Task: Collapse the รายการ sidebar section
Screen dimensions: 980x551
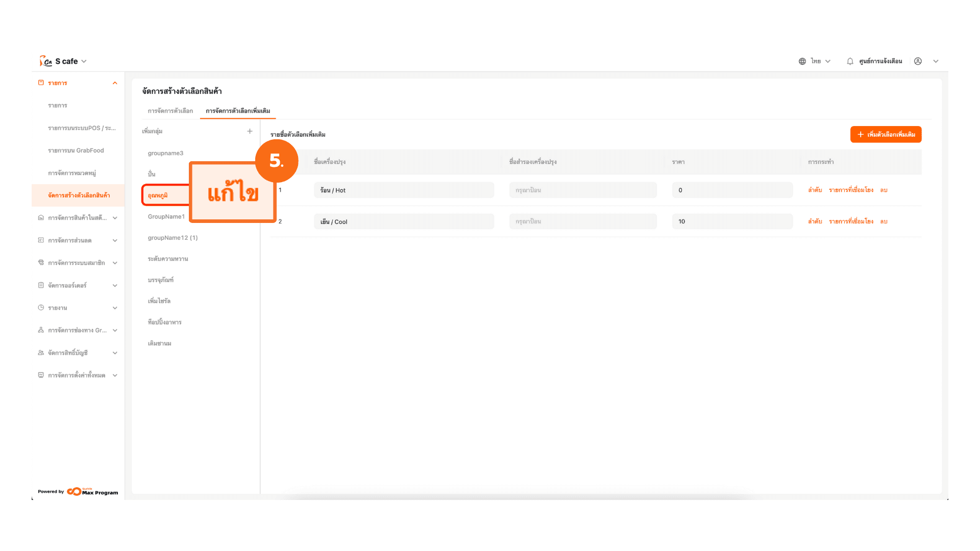Action: pyautogui.click(x=115, y=83)
